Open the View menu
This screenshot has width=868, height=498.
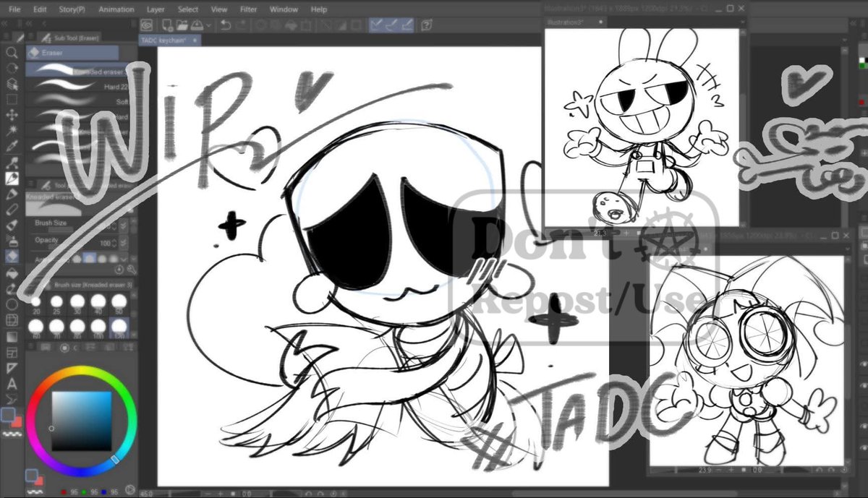219,9
